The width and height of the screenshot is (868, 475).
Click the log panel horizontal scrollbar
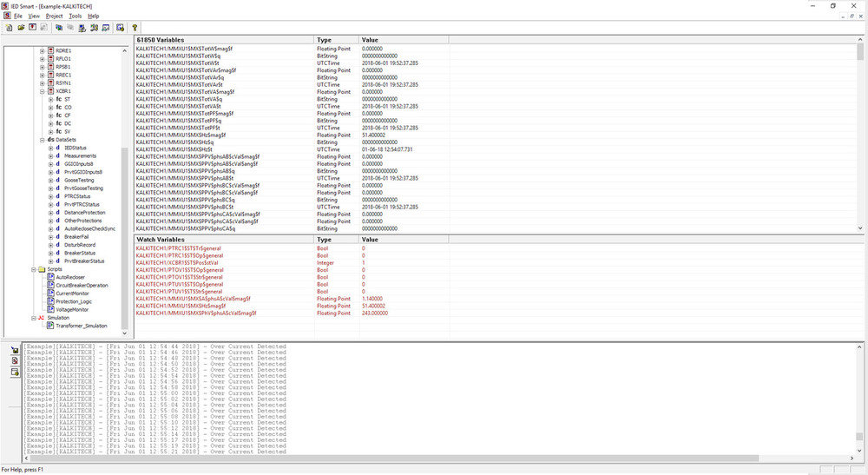coord(391,459)
